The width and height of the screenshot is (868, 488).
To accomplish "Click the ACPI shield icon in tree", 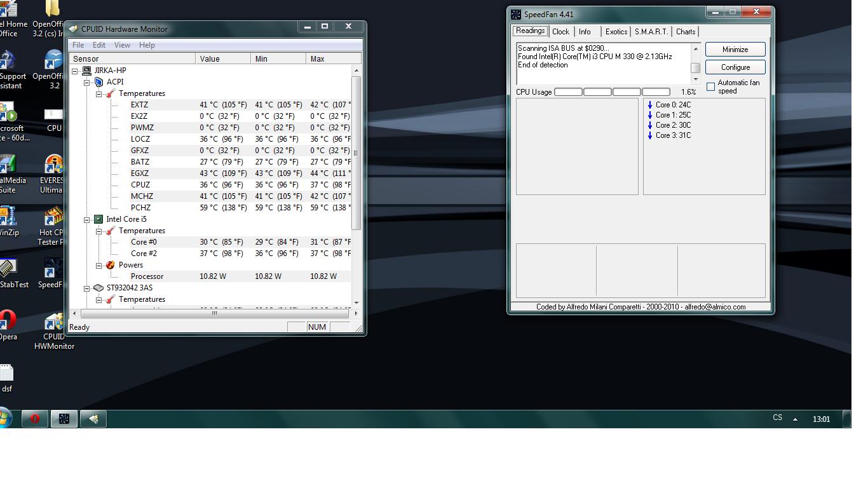I will point(98,82).
